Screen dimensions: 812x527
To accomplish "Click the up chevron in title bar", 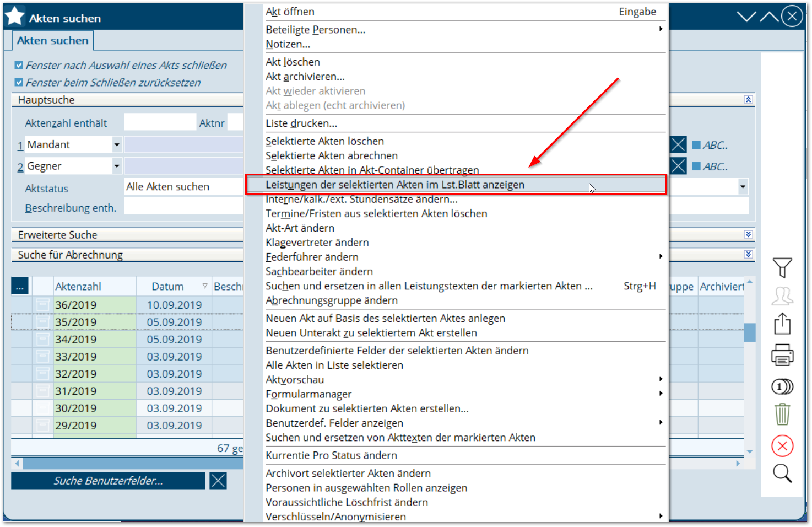I will click(769, 17).
